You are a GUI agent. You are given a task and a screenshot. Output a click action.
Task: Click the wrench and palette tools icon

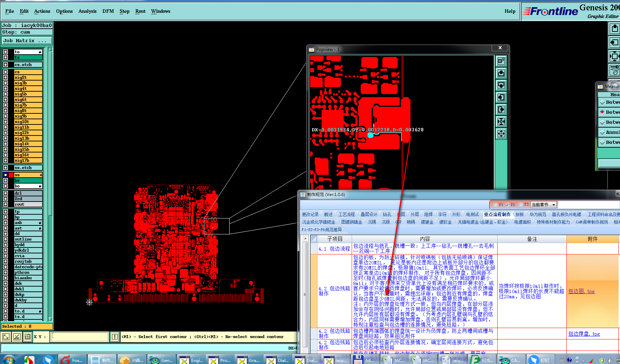[x=614, y=70]
